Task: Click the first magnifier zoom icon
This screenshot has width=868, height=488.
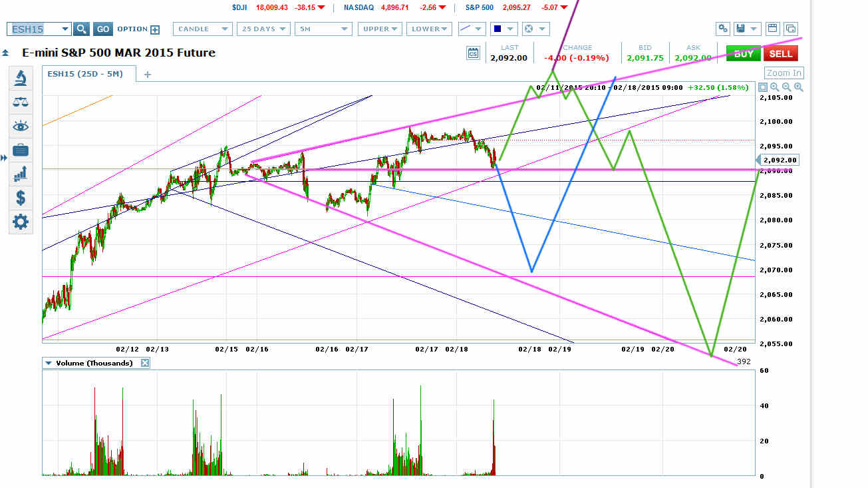Action: pyautogui.click(x=775, y=87)
